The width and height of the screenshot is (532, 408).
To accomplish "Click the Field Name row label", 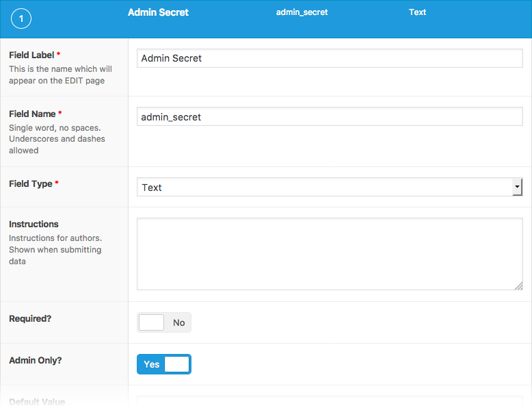I will [31, 114].
